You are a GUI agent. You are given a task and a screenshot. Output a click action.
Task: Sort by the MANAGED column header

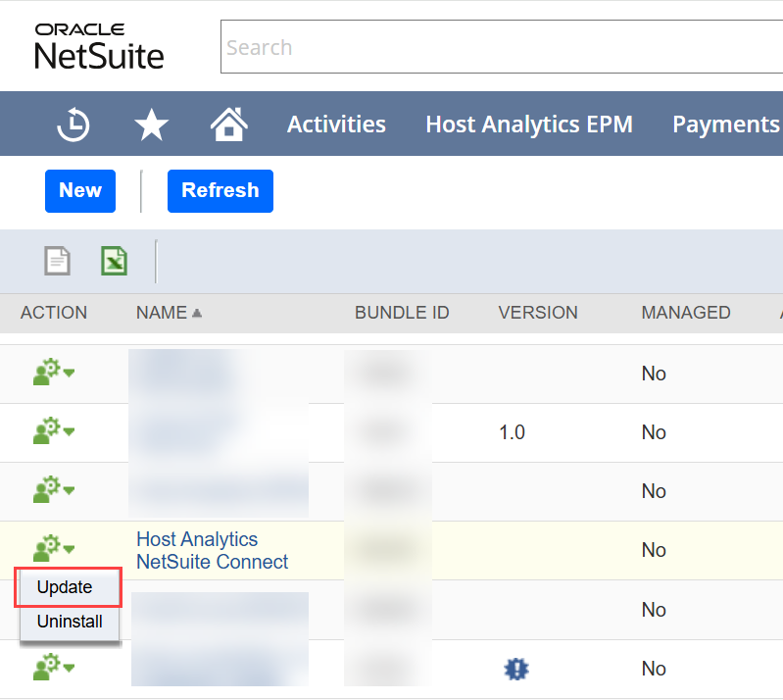click(x=686, y=313)
